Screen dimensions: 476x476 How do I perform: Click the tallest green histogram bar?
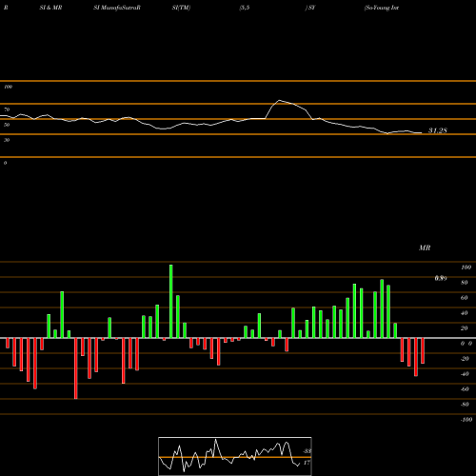tap(171, 301)
